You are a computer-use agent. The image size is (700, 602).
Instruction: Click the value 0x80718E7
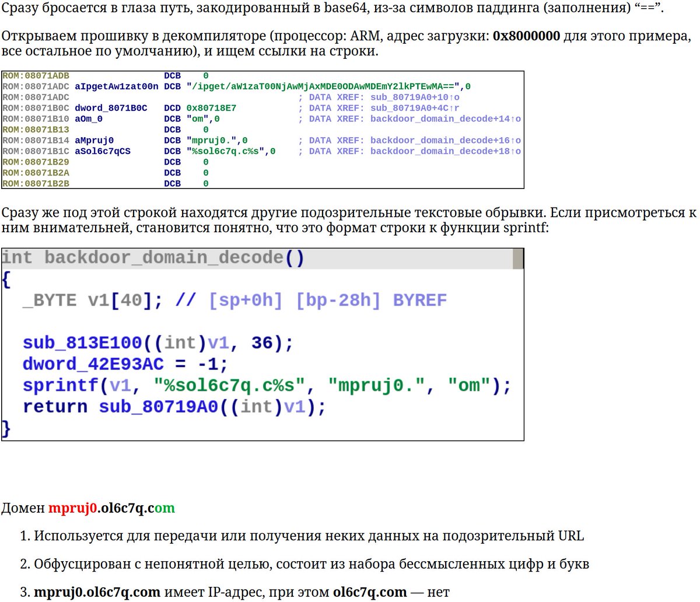211,108
